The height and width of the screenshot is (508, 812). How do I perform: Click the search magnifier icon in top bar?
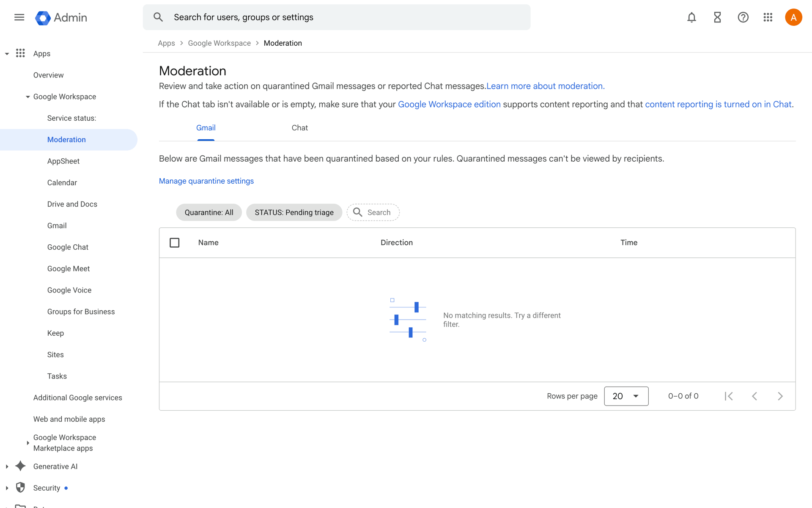point(158,17)
